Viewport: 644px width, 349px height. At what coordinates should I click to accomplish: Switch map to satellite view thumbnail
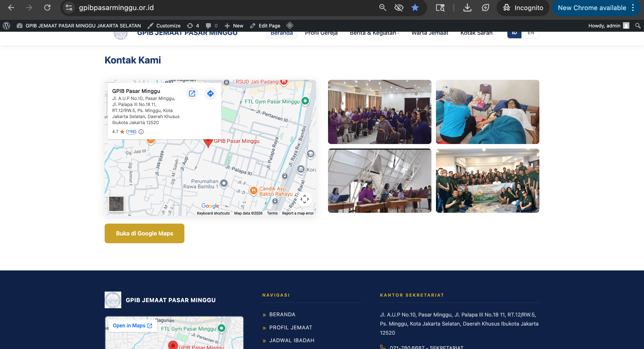[x=116, y=204]
